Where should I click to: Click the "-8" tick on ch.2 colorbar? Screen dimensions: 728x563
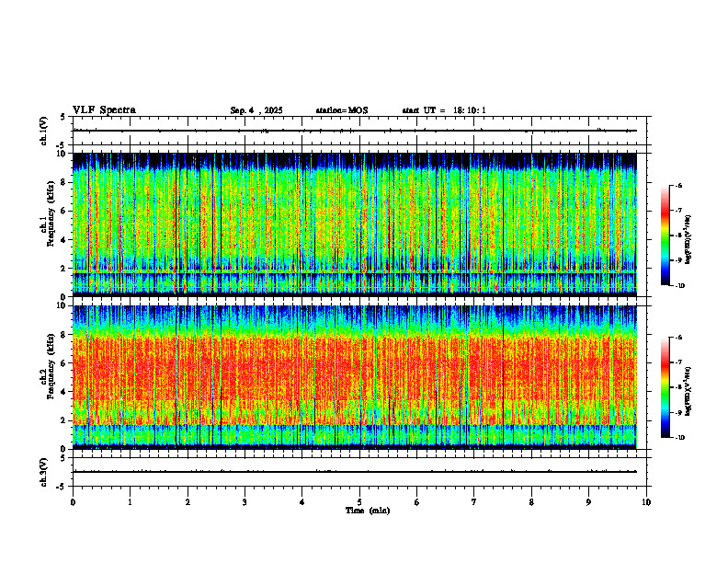point(678,387)
